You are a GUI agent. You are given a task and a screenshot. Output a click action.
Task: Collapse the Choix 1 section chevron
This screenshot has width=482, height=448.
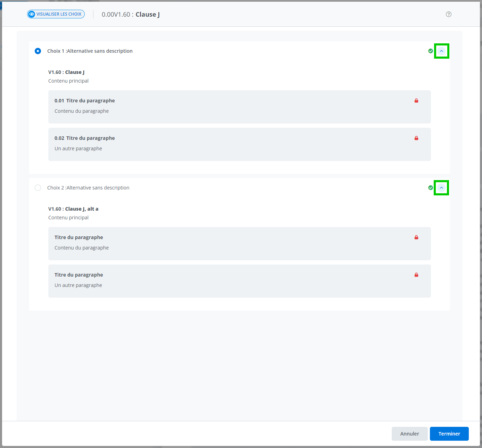(441, 51)
